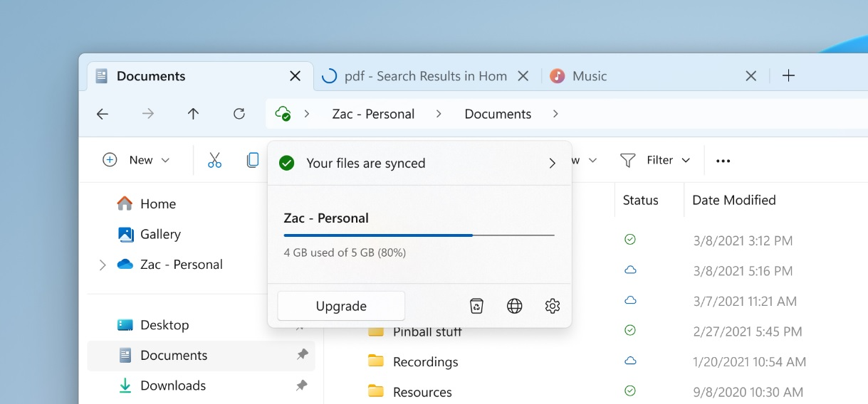Expand the Zac - Personal tree node
This screenshot has width=868, height=404.
pyautogui.click(x=102, y=265)
